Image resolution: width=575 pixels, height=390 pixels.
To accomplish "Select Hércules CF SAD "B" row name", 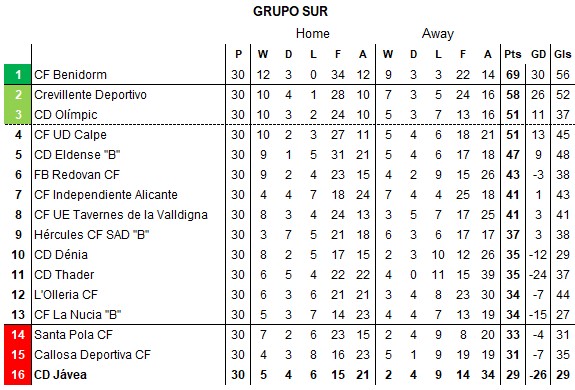I will coord(92,235).
